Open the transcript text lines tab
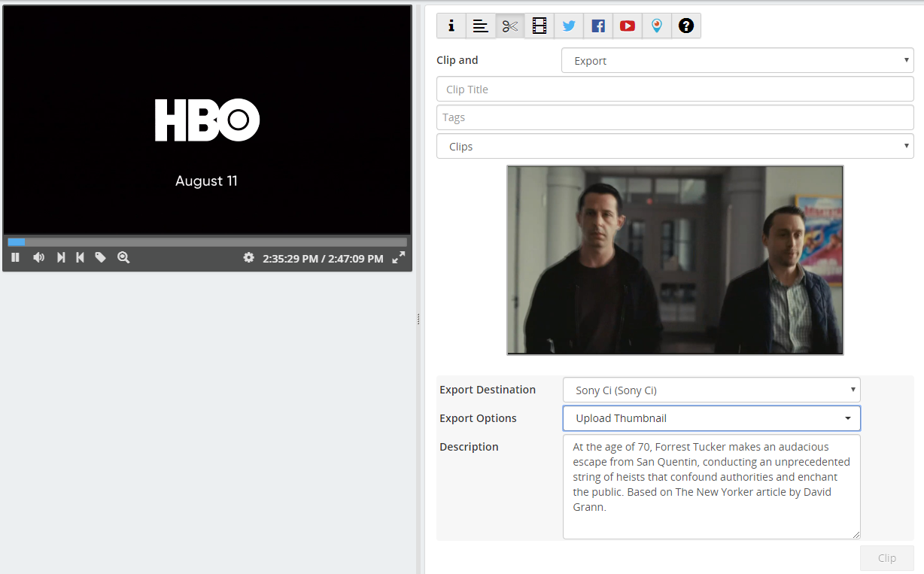 (481, 26)
